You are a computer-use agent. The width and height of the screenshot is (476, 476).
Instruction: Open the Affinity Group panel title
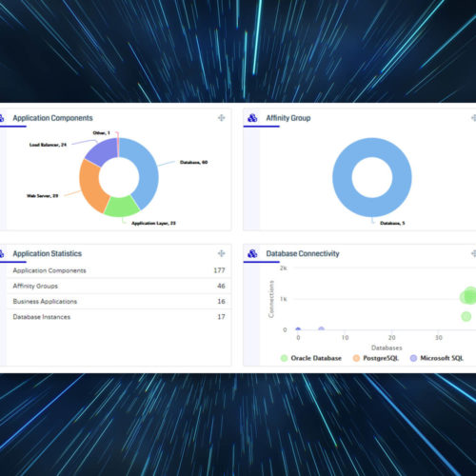[288, 118]
